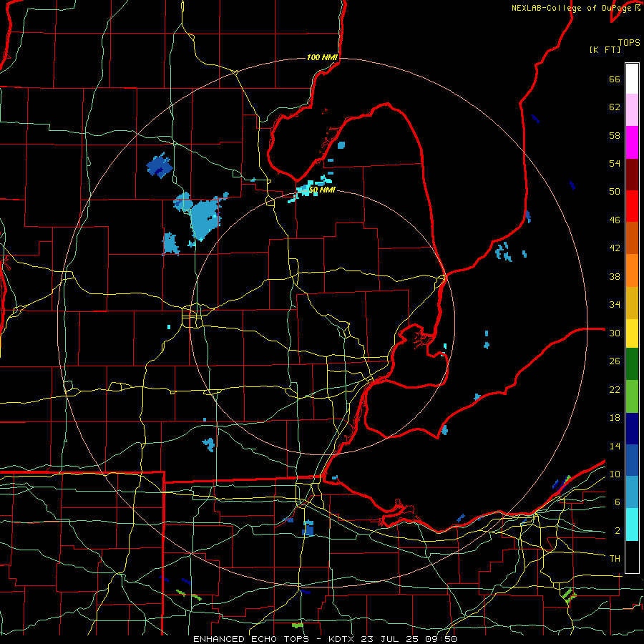Screen dimensions: 644x644
Task: Click the 50 value on the legend scale
Action: point(615,192)
